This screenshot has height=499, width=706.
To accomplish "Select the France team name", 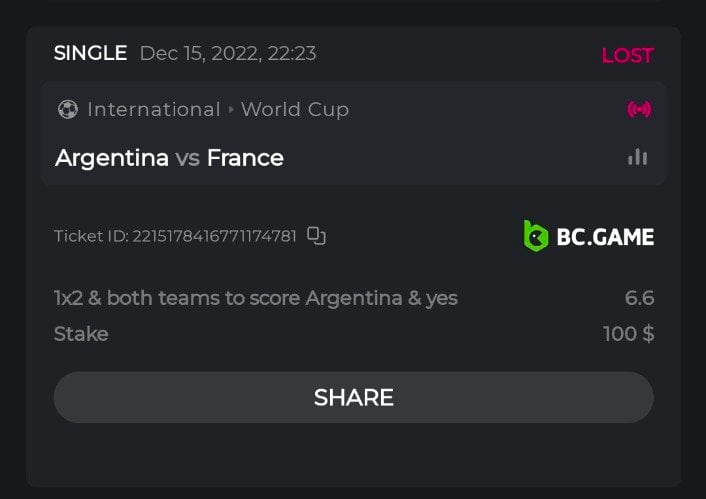I will point(245,158).
